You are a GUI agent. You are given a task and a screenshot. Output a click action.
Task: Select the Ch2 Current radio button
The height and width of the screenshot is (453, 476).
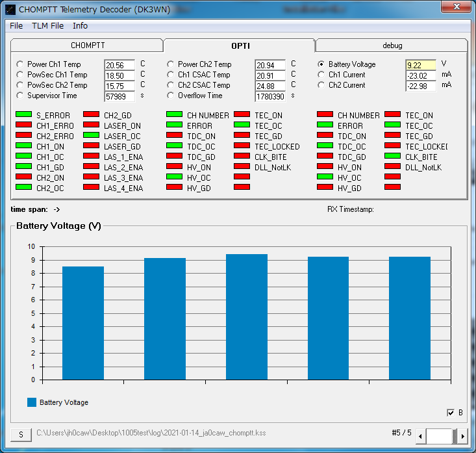click(321, 84)
